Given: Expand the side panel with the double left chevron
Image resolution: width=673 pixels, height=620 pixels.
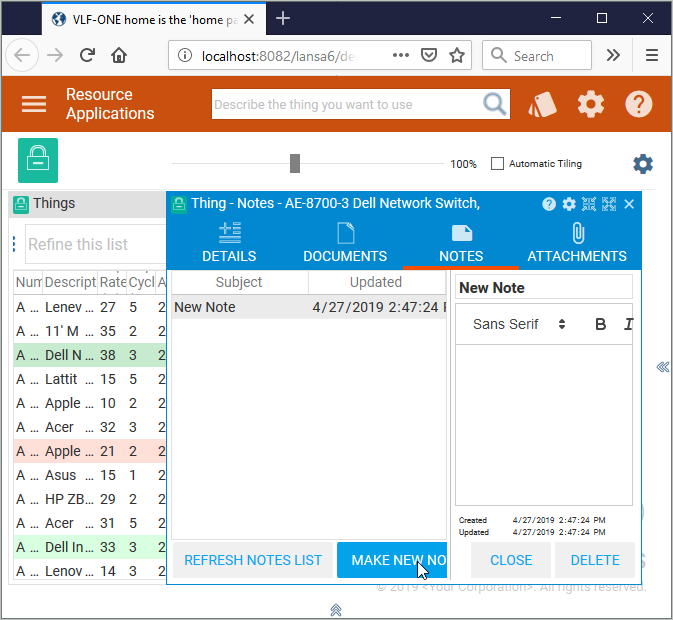Looking at the screenshot, I should click(x=662, y=367).
